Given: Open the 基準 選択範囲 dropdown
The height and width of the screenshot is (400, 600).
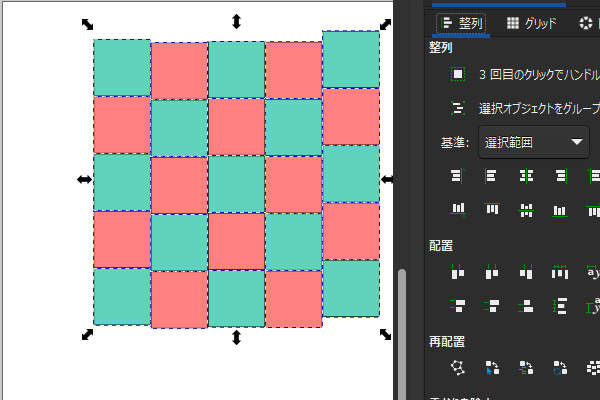Looking at the screenshot, I should [x=533, y=142].
